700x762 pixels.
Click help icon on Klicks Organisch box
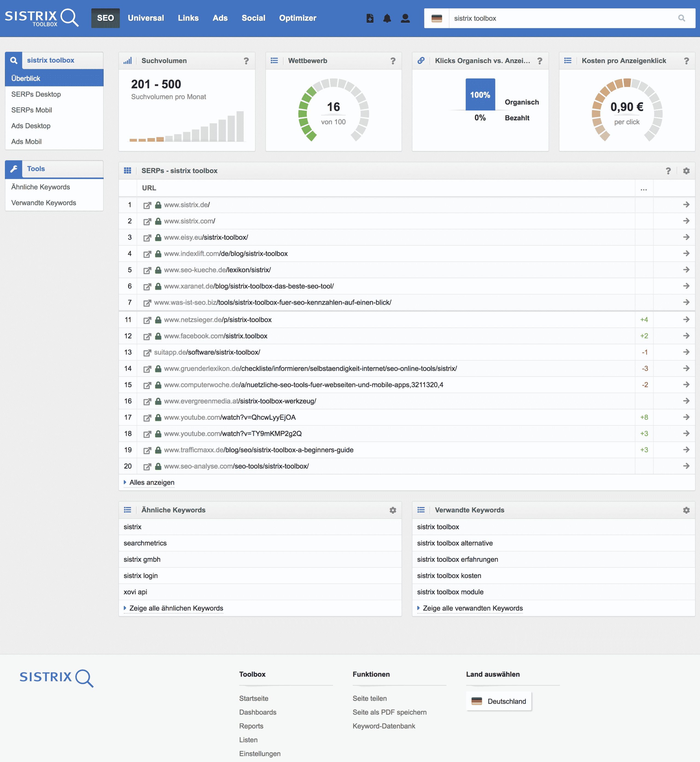[x=539, y=61]
